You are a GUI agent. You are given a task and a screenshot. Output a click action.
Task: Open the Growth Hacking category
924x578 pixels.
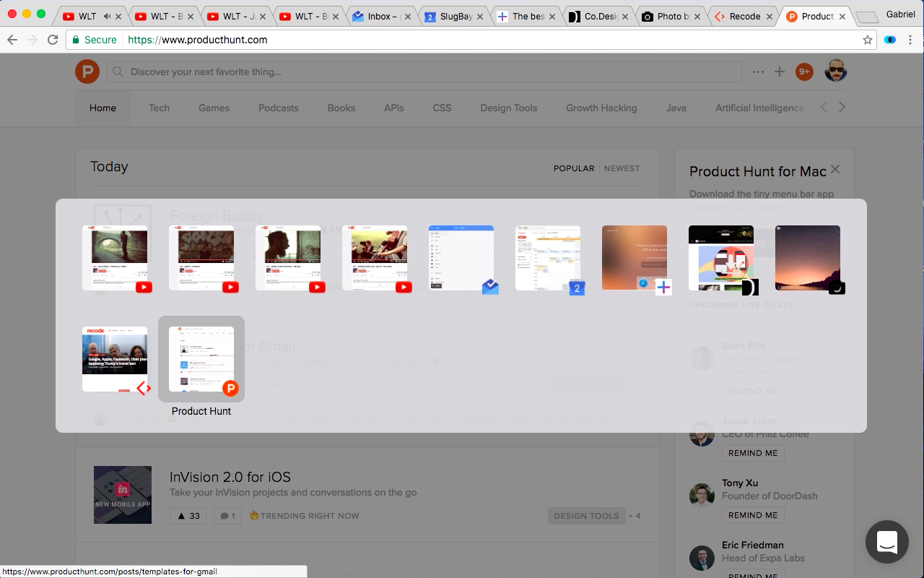coord(601,108)
